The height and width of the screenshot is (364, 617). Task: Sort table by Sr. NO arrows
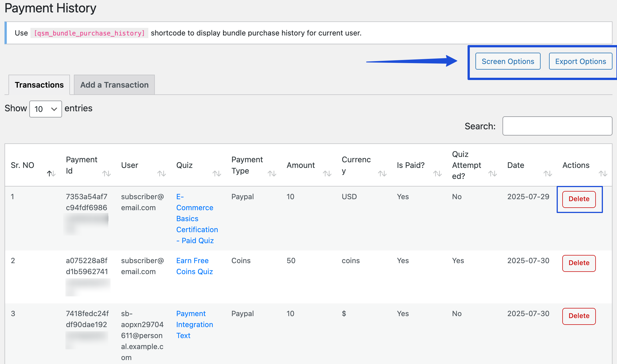click(x=51, y=174)
